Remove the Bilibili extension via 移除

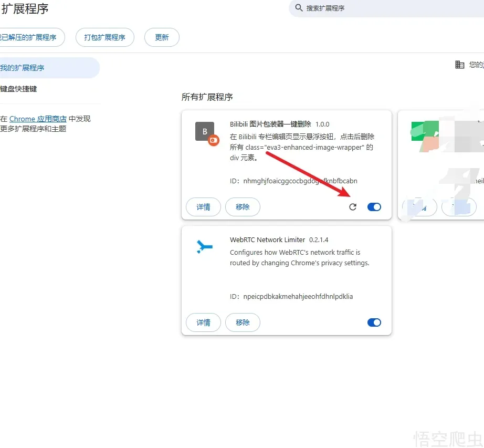pos(243,207)
